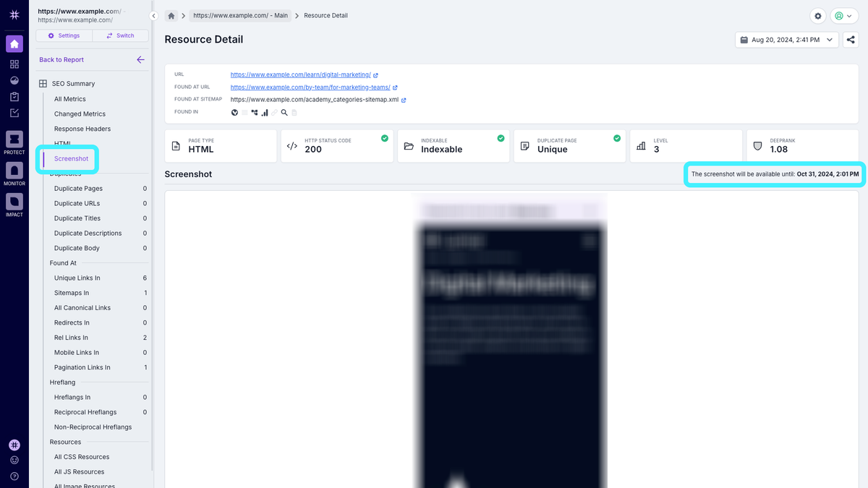Click the Indexable status card
Viewport: 868px width, 488px height.
point(454,145)
